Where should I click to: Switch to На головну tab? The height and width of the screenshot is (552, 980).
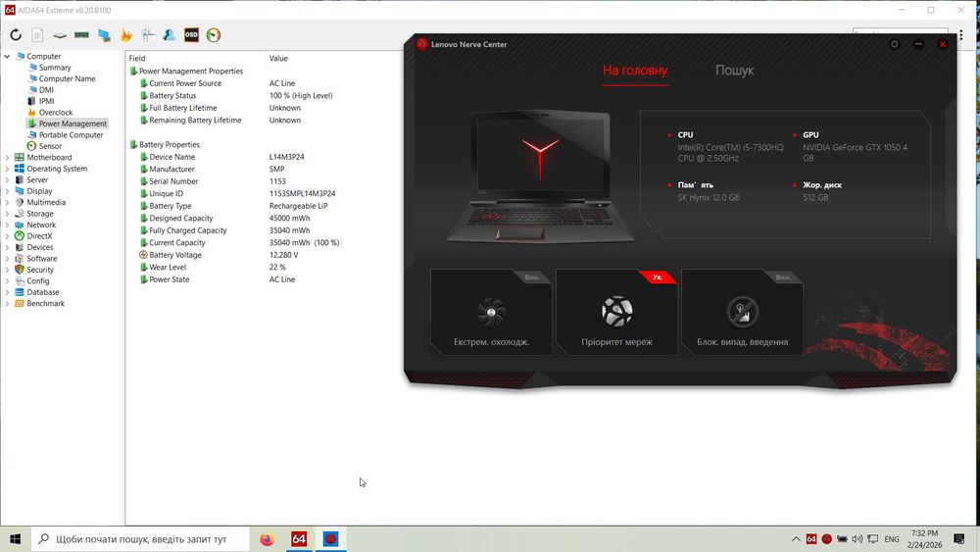coord(635,71)
